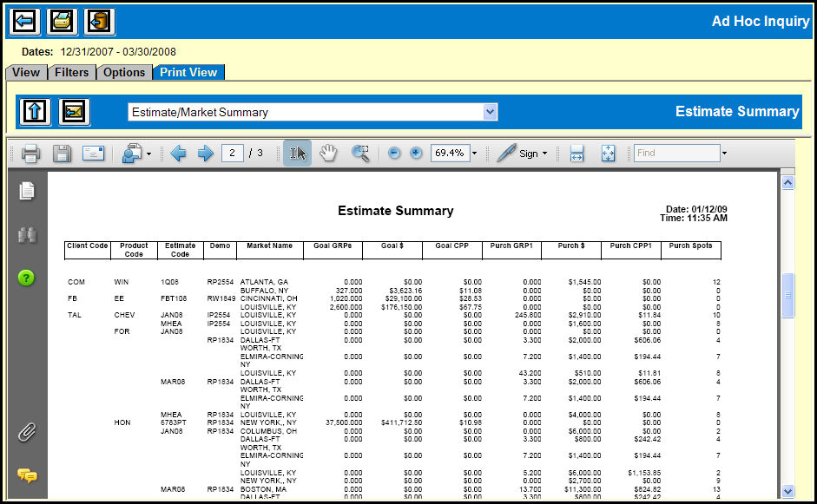Screen dimensions: 817x504
Task: Open the binoculars search panel
Action: tap(27, 235)
